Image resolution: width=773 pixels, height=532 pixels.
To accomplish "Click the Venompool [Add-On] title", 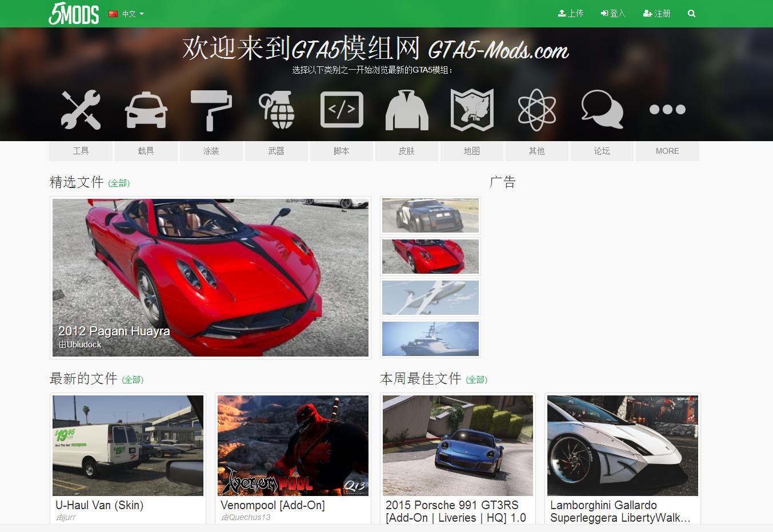I will tap(273, 505).
